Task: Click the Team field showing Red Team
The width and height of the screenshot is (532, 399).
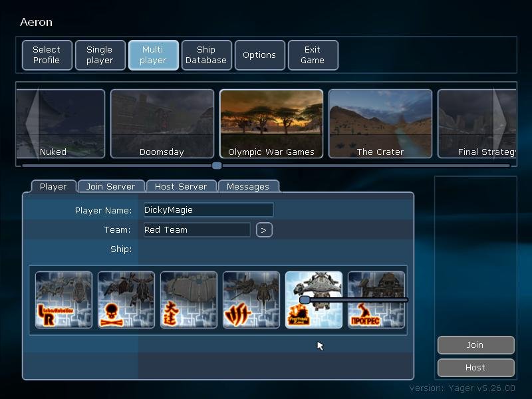Action: coord(197,229)
